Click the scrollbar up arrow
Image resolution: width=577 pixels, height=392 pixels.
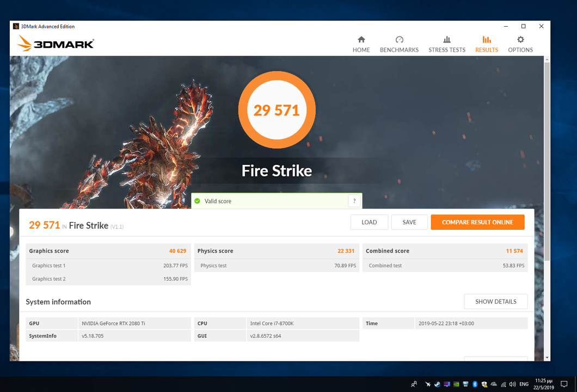[x=547, y=59]
